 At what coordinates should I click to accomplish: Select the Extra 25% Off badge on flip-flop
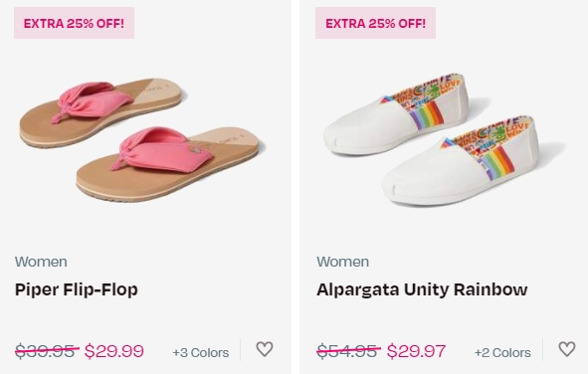[x=75, y=23]
